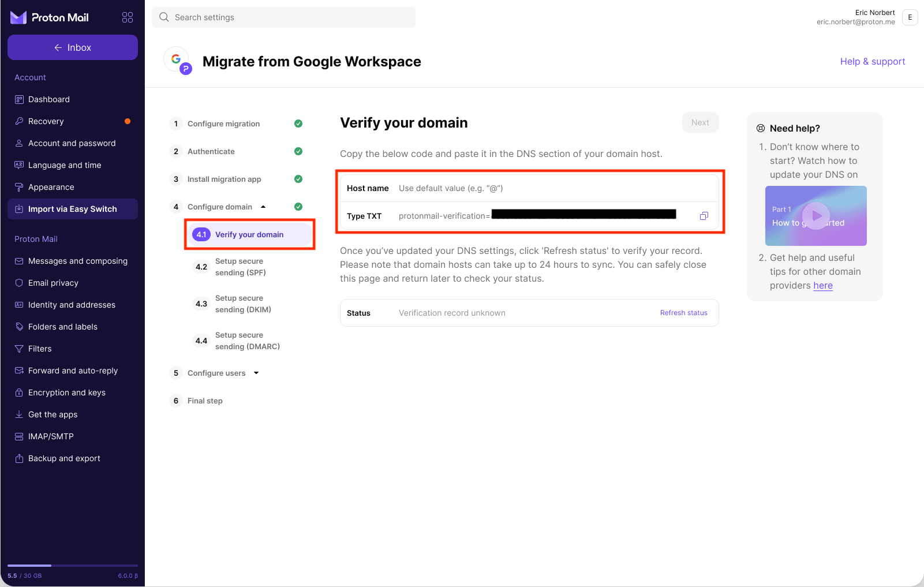Refresh the verification status

pos(684,313)
